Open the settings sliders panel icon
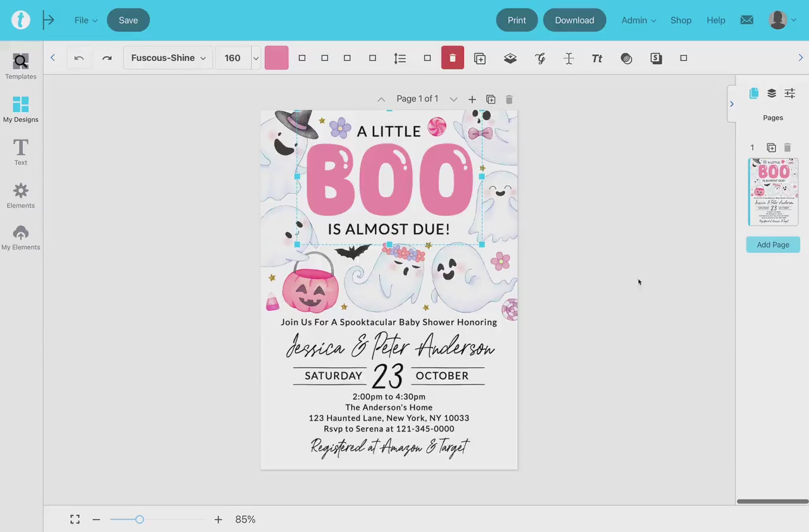 click(x=789, y=94)
